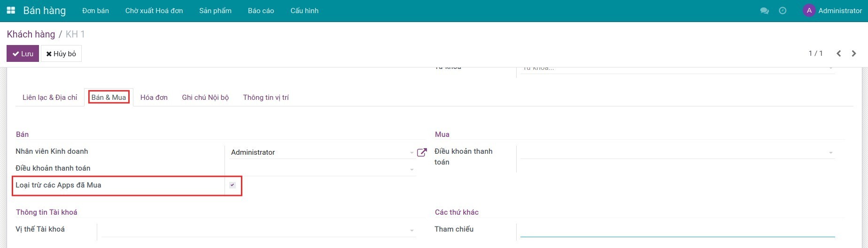
Task: Click the KH 1 breadcrumb text
Action: pos(75,34)
